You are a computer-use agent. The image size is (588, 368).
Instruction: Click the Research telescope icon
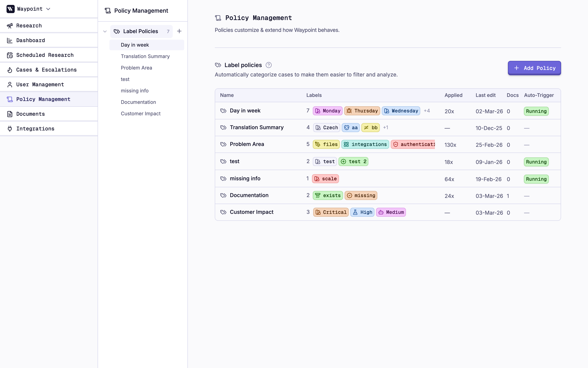tap(10, 26)
